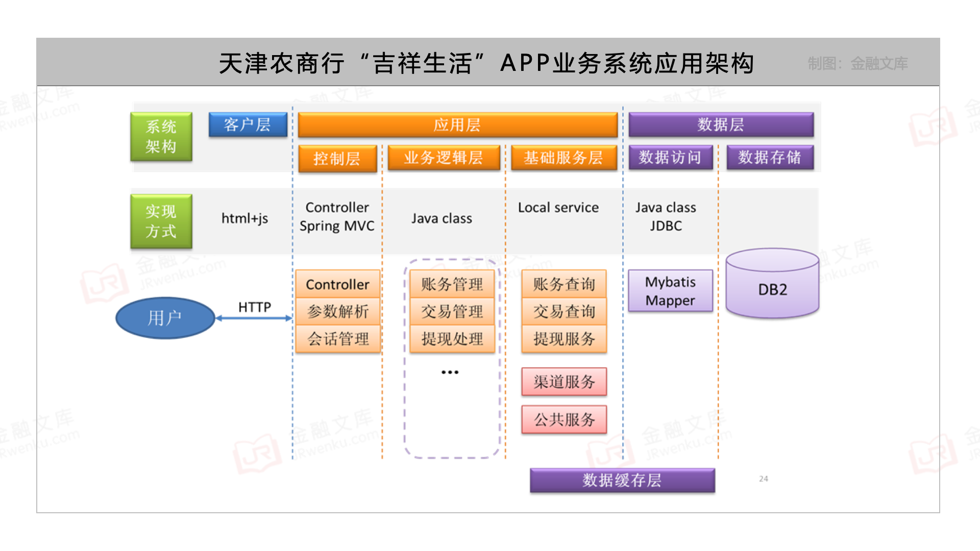
Task: Select the 客户层 blue box
Action: pyautogui.click(x=248, y=124)
